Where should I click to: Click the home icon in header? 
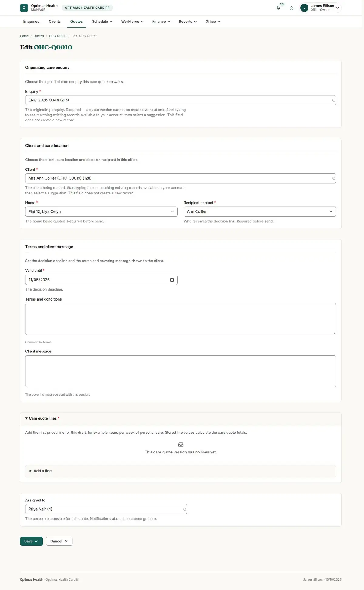[x=291, y=8]
